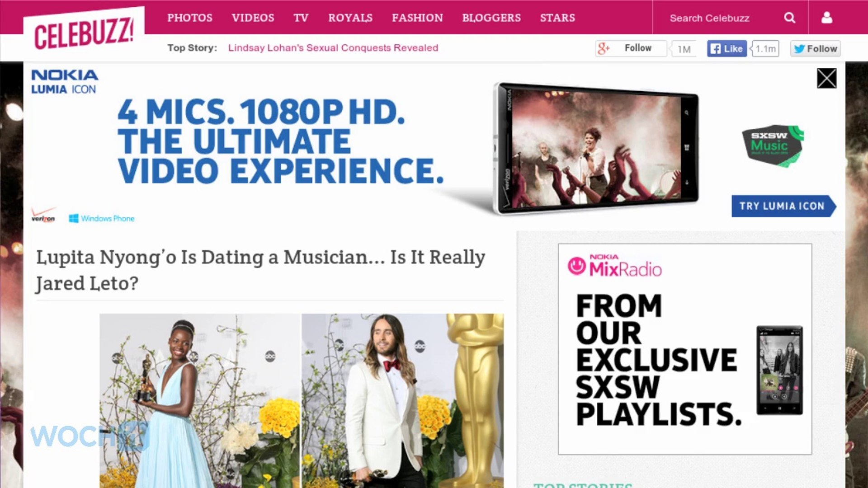This screenshot has width=868, height=488.
Task: Open the Lupita Nyong'o article headline
Action: click(261, 270)
